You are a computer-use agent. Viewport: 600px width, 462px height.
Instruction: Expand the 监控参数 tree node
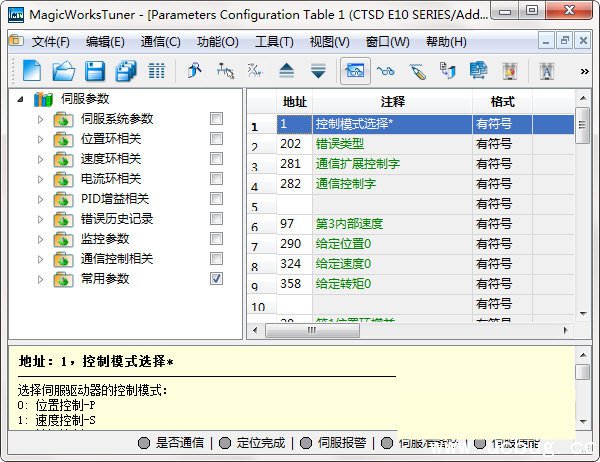coord(41,239)
